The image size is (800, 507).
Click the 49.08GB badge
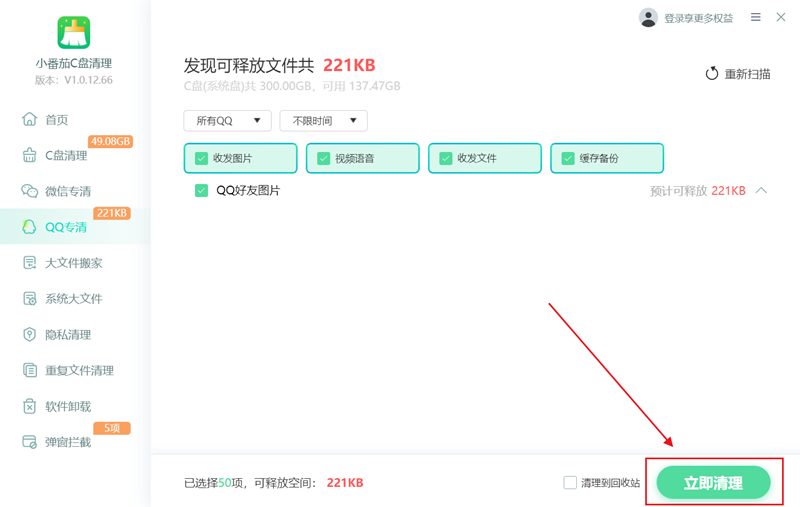tap(111, 141)
